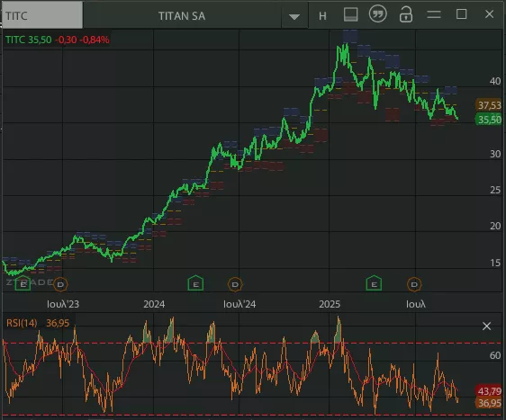This screenshot has height=420, width=506.
Task: Toggle the padlock link icon
Action: coord(406,14)
